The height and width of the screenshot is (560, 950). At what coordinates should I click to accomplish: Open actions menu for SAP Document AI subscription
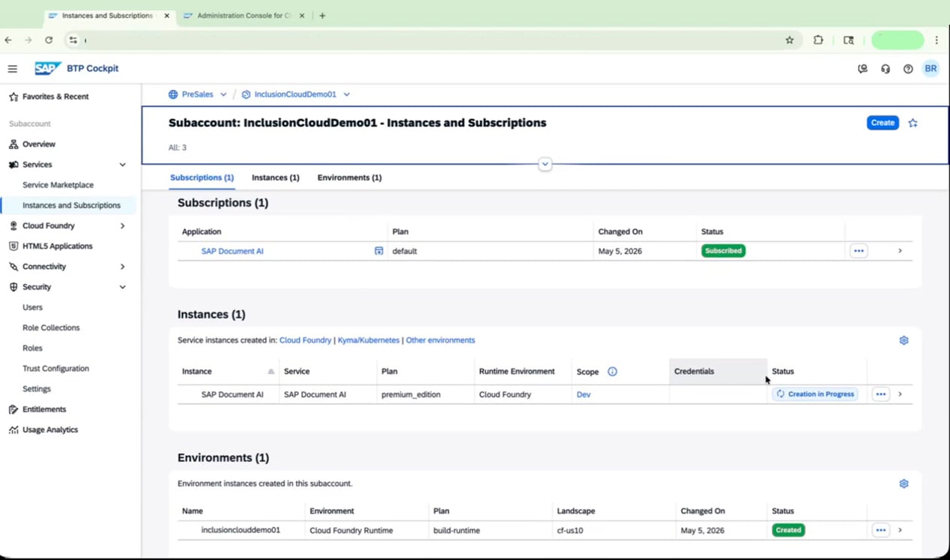click(x=859, y=252)
